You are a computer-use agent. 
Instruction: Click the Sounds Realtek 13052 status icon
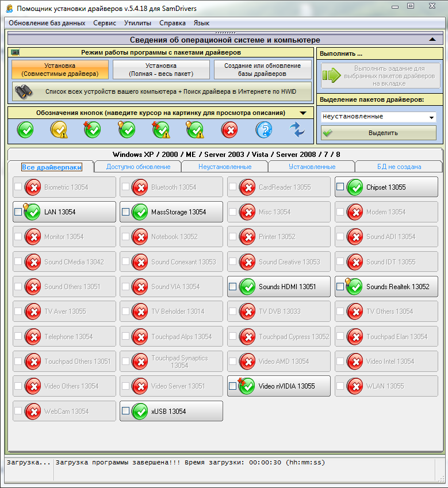[353, 286]
